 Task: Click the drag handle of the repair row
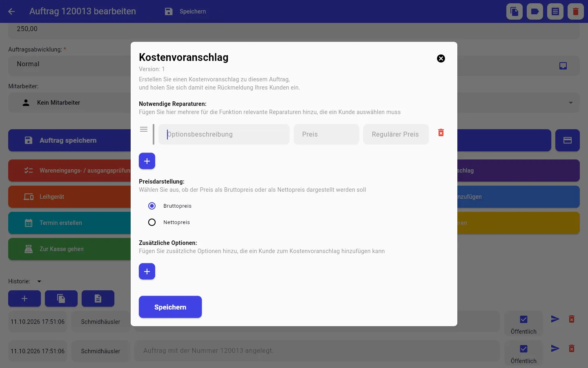144,129
